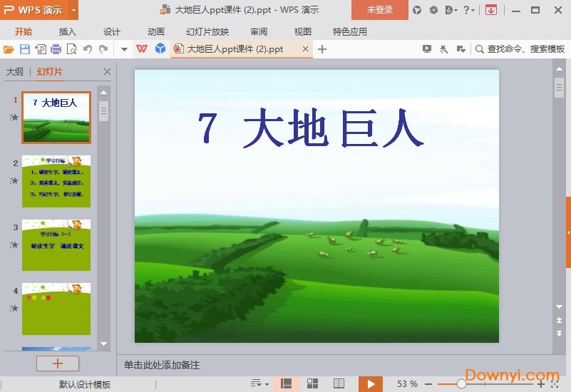571x392 pixels.
Task: Open the 幻灯片放映 ribbon tab
Action: pyautogui.click(x=207, y=31)
